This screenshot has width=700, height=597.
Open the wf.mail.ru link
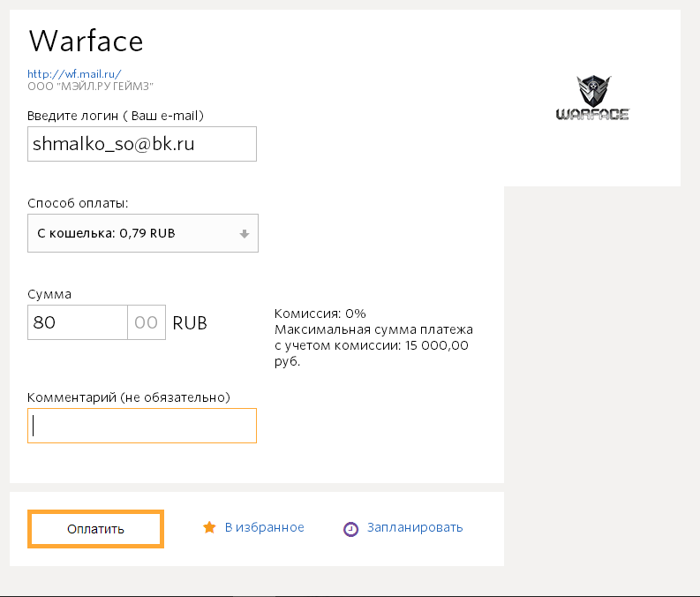pos(74,74)
